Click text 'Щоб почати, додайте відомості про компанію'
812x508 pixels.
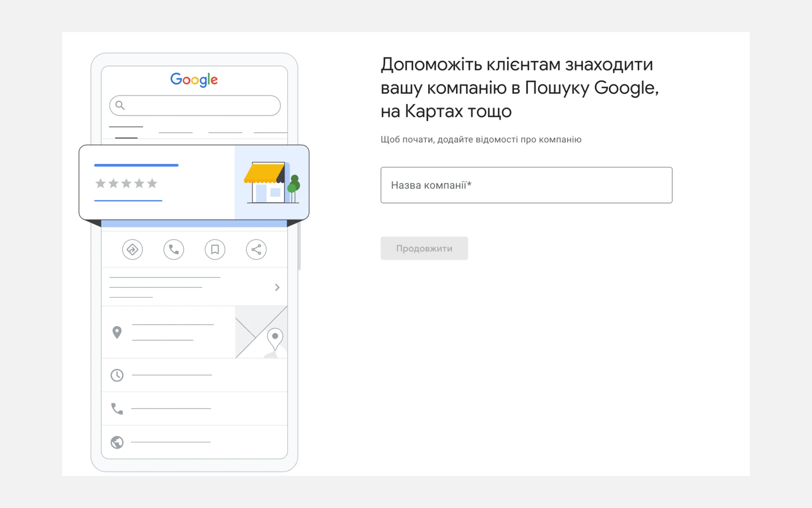coord(481,139)
